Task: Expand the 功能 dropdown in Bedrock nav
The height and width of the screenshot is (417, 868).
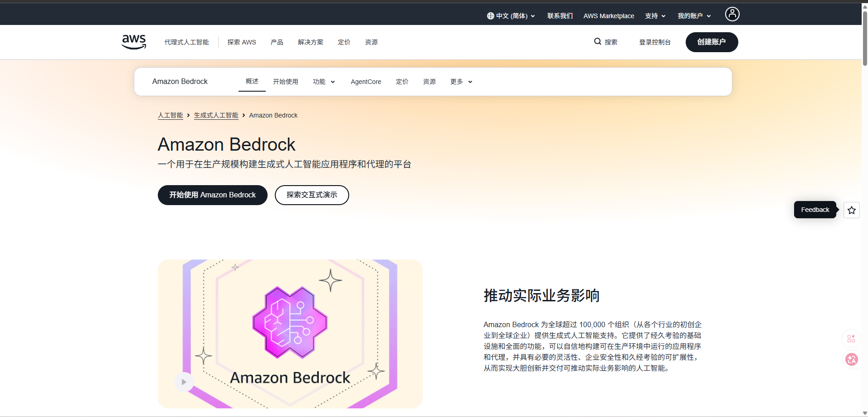Action: [324, 82]
